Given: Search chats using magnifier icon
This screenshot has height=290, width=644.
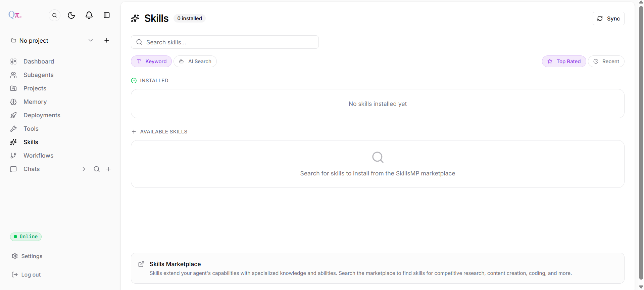Looking at the screenshot, I should pos(97,169).
